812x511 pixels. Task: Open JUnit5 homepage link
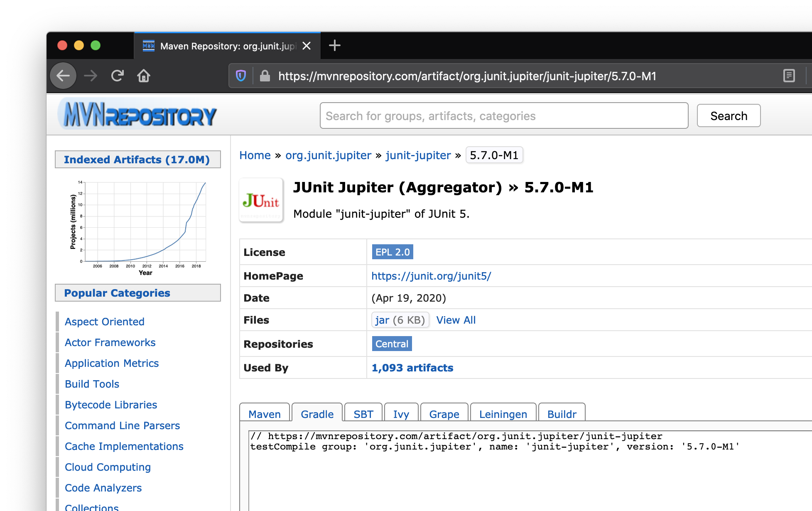pyautogui.click(x=431, y=275)
